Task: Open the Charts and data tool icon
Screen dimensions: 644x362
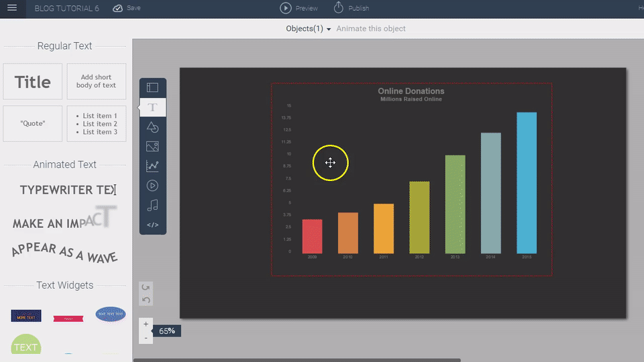Action: pos(152,166)
